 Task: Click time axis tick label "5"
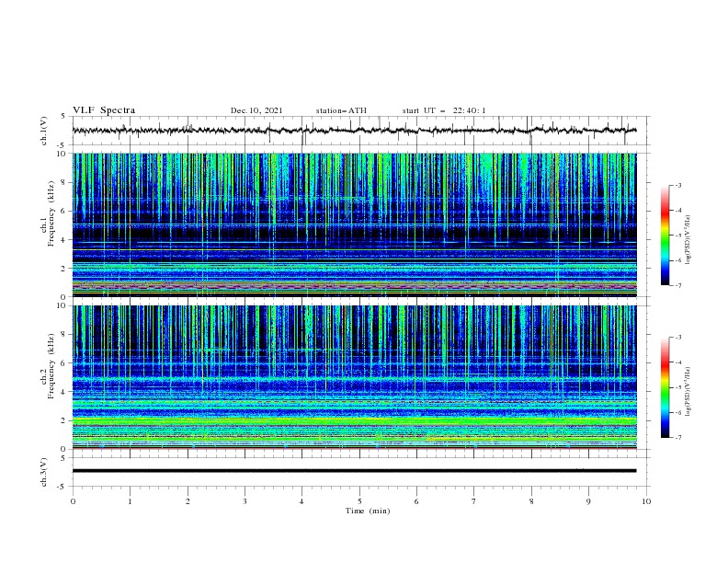click(x=359, y=501)
